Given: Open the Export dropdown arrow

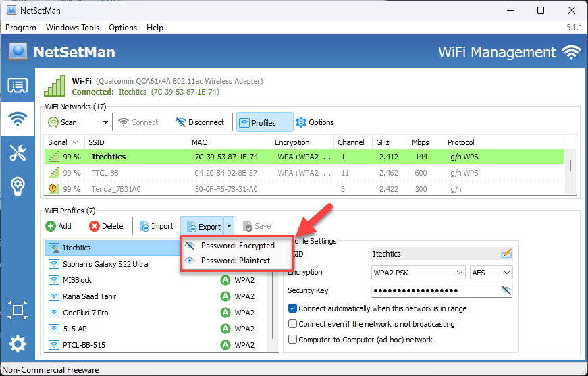Looking at the screenshot, I should pyautogui.click(x=229, y=226).
